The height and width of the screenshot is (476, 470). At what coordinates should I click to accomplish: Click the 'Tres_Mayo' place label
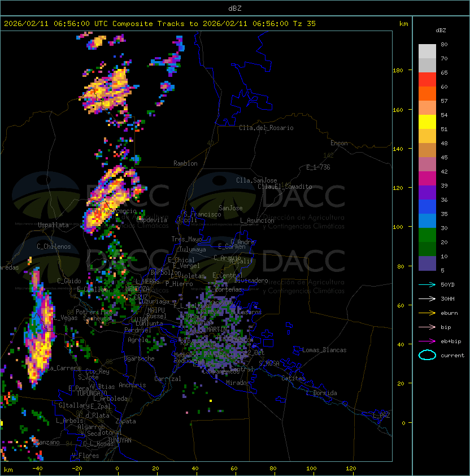pos(186,239)
